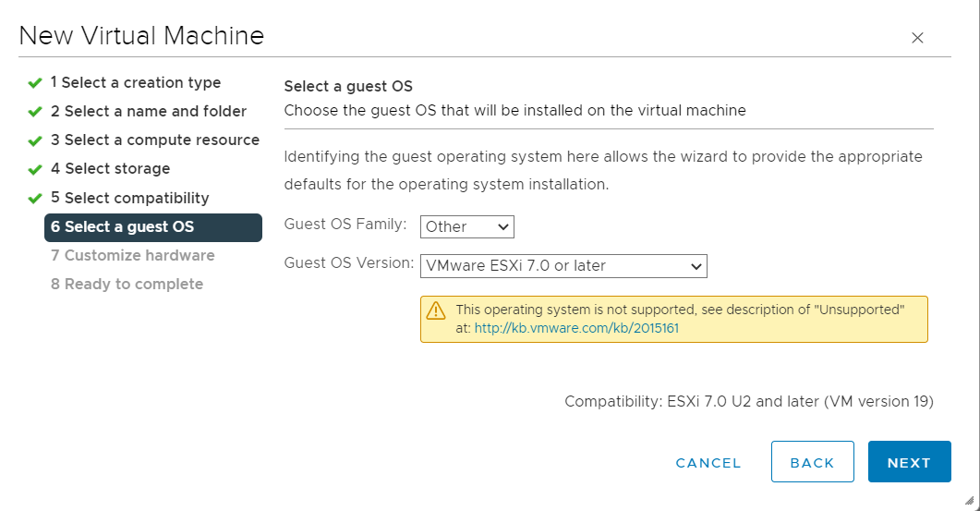Go to step 4 Select storage
This screenshot has height=511, width=980.
coord(110,169)
